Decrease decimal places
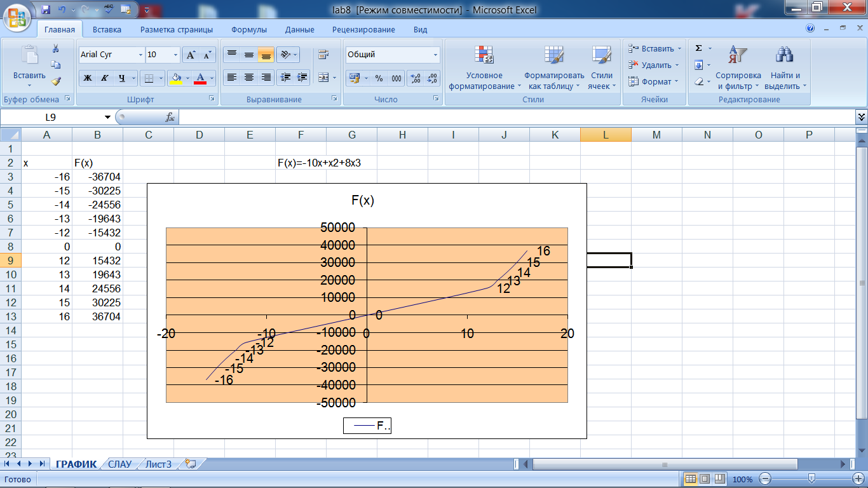Image resolution: width=868 pixels, height=488 pixels. [433, 78]
